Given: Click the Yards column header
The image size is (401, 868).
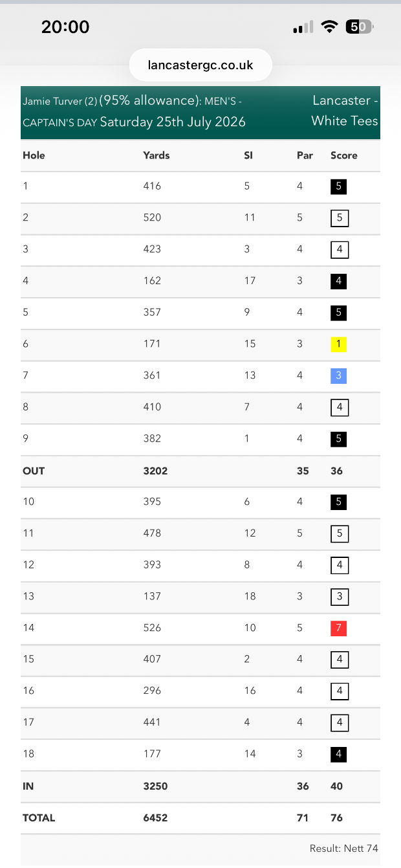Looking at the screenshot, I should click(157, 155).
